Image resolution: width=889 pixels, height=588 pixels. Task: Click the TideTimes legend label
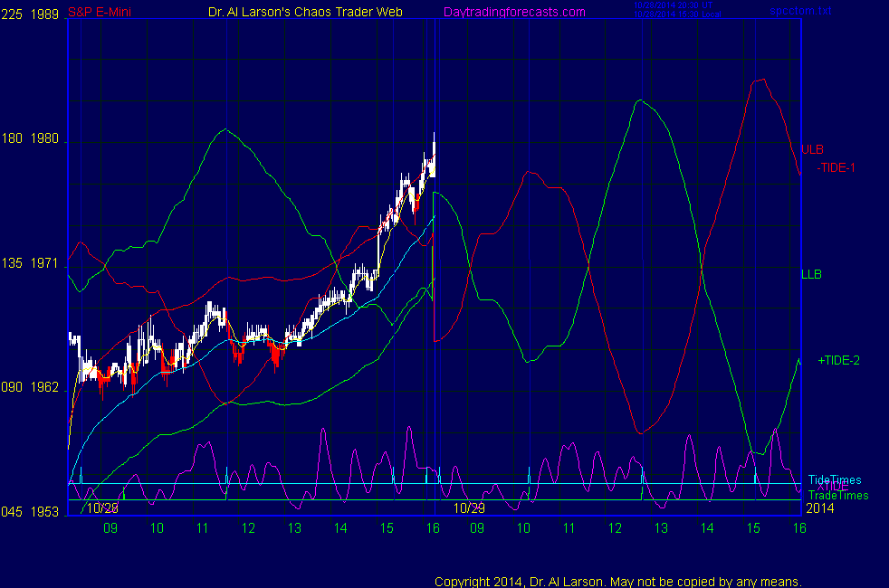pyautogui.click(x=835, y=480)
